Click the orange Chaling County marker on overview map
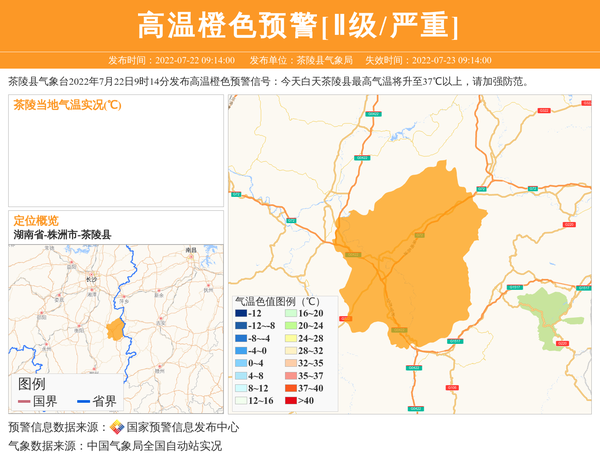This screenshot has width=600, height=471. [x=114, y=328]
